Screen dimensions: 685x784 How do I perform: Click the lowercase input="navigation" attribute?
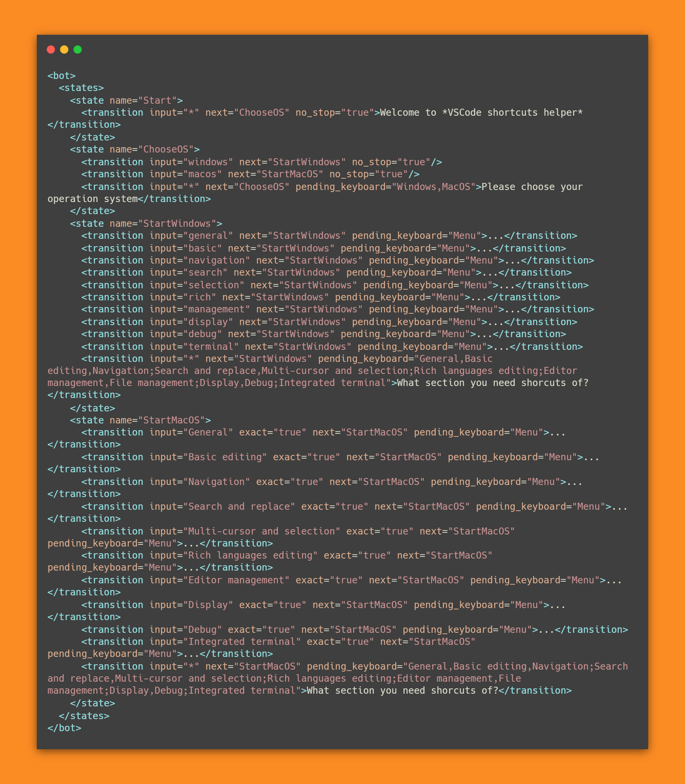pyautogui.click(x=200, y=260)
